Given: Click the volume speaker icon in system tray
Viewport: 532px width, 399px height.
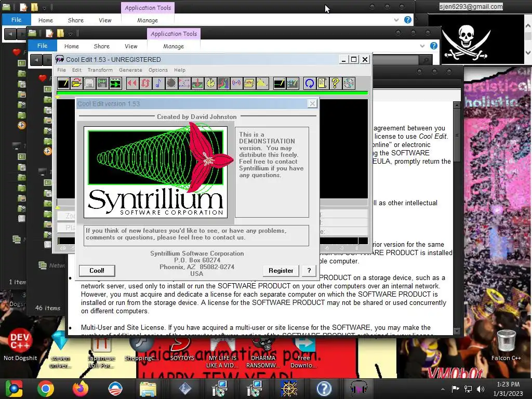Looking at the screenshot, I should (x=481, y=389).
